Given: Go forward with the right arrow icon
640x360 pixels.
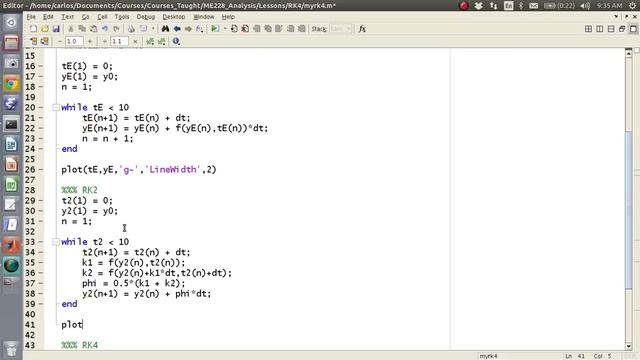Looking at the screenshot, I should [188, 29].
